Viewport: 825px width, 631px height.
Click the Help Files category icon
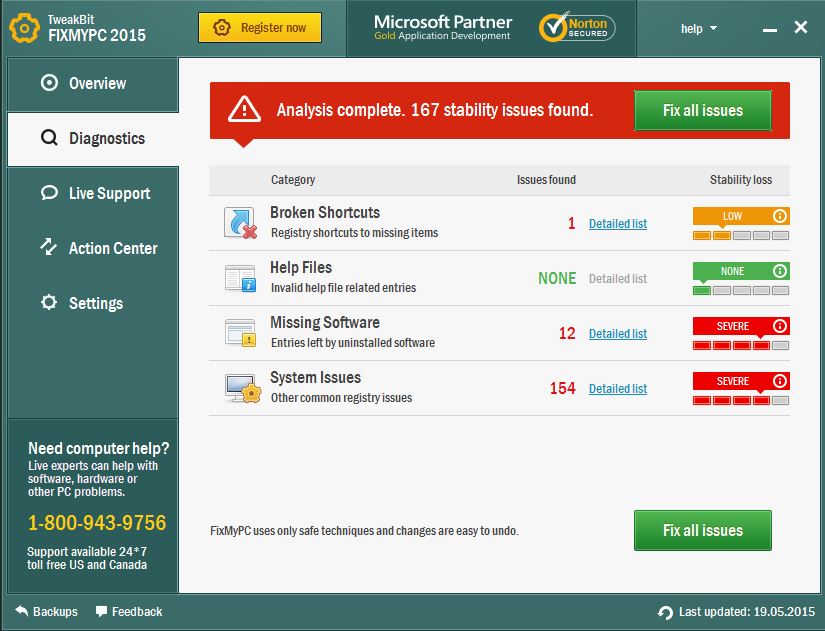240,278
